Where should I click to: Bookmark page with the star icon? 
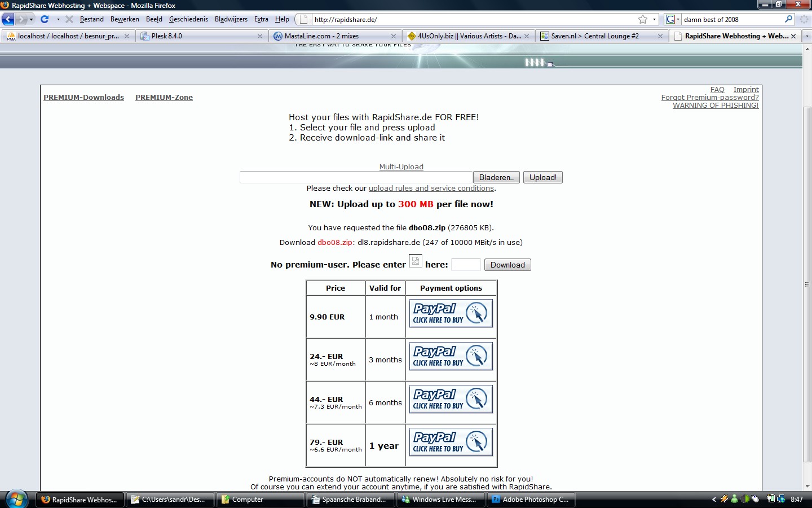(x=643, y=19)
